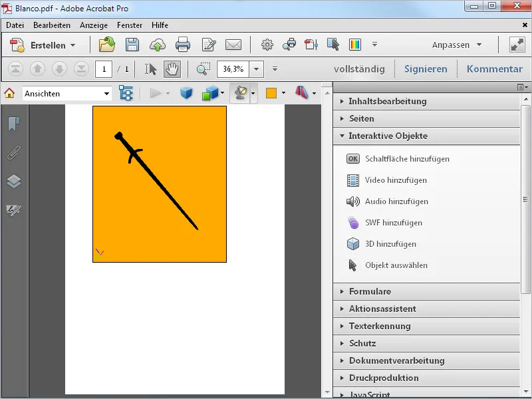Click the 3D lighting lamp icon
Image resolution: width=532 pixels, height=399 pixels.
pos(240,93)
